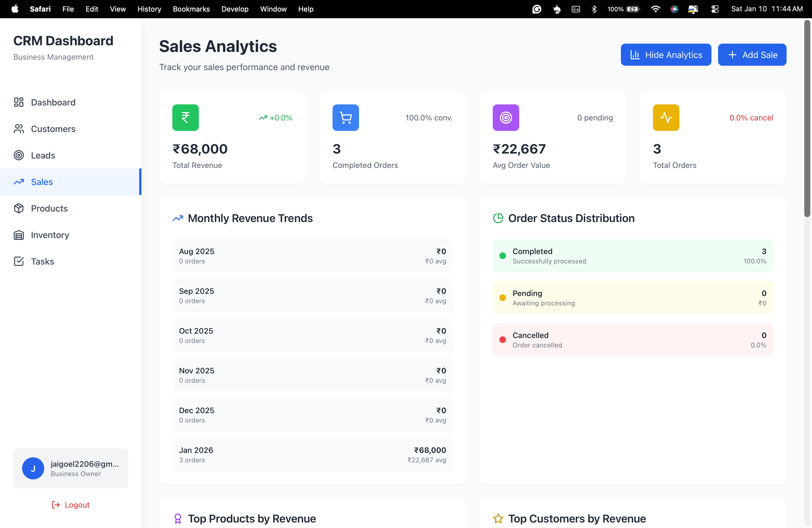Click the green rupee revenue icon
This screenshot has height=528, width=812.
185,117
